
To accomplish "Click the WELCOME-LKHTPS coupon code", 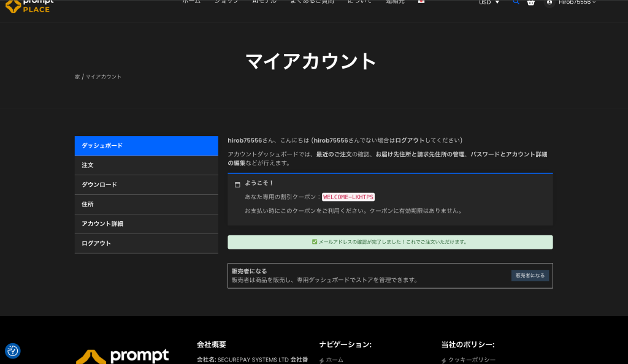I will point(348,197).
